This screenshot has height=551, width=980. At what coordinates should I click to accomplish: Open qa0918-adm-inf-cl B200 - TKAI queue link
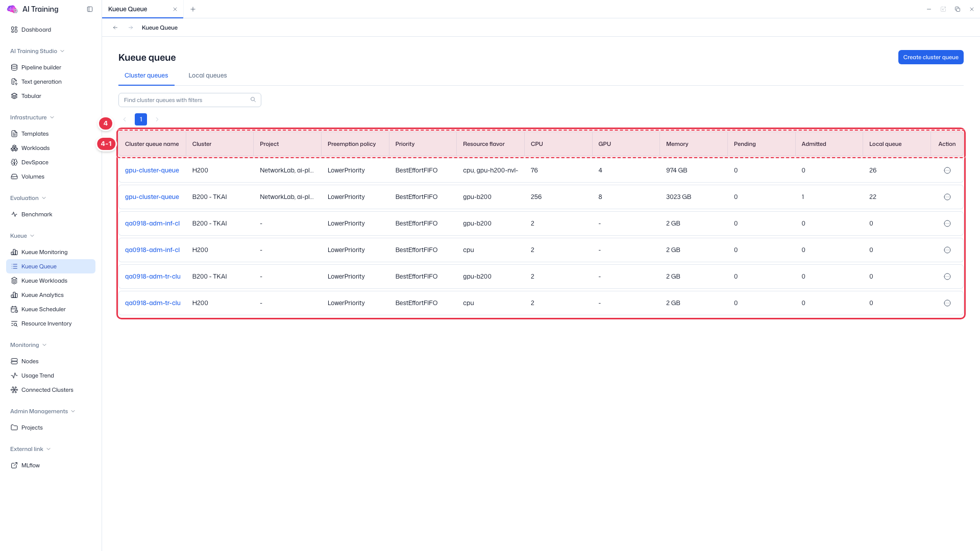[x=152, y=223]
